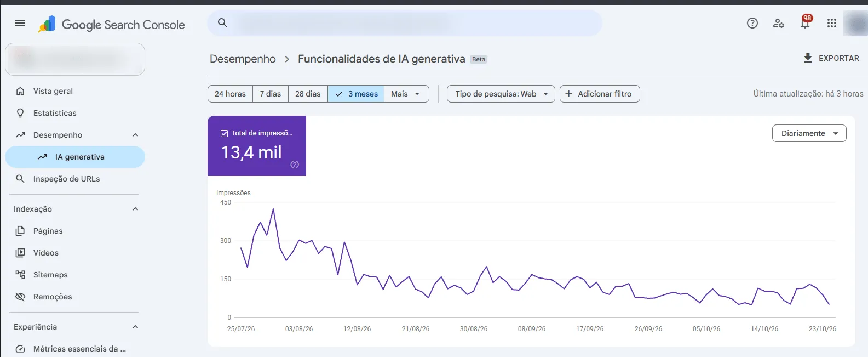Click the Impressões axis label
Screen dimensions: 868x357
point(233,193)
